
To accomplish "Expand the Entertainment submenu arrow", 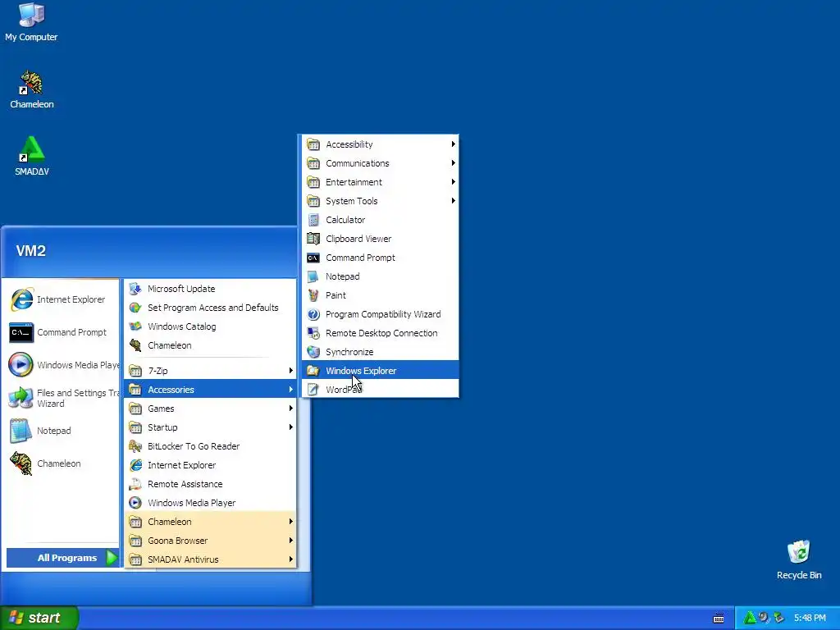I will click(453, 182).
